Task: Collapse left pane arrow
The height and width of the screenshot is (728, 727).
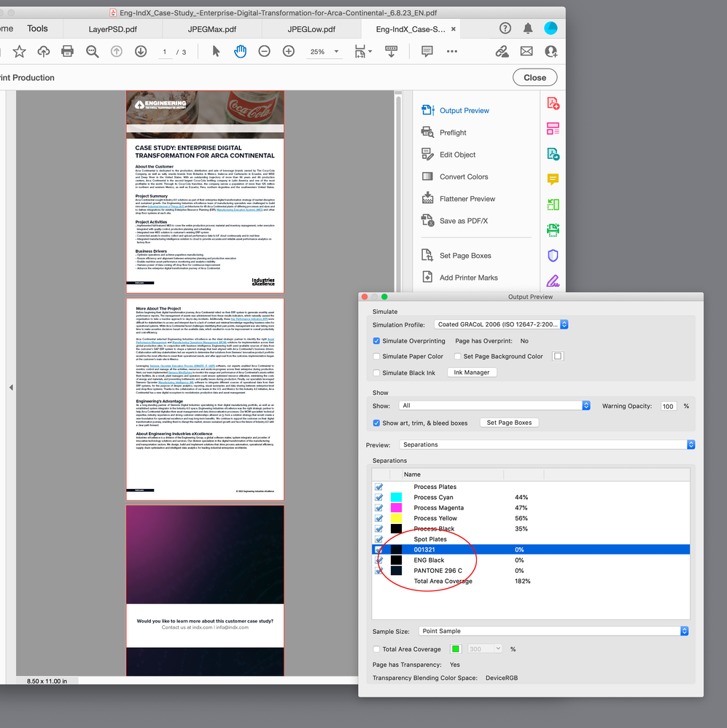Action: (11, 387)
